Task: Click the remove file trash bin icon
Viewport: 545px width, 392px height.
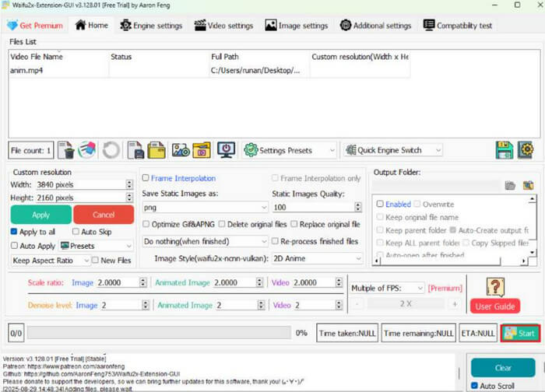Action: [x=66, y=150]
